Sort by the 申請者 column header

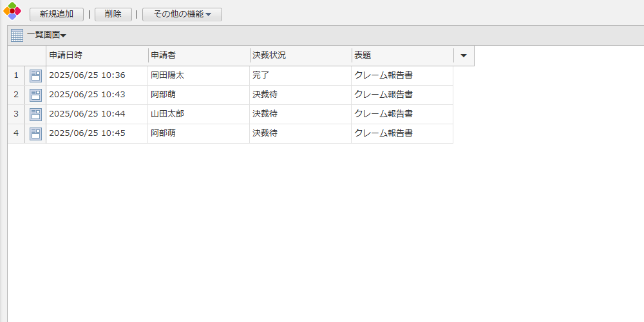[x=198, y=56]
